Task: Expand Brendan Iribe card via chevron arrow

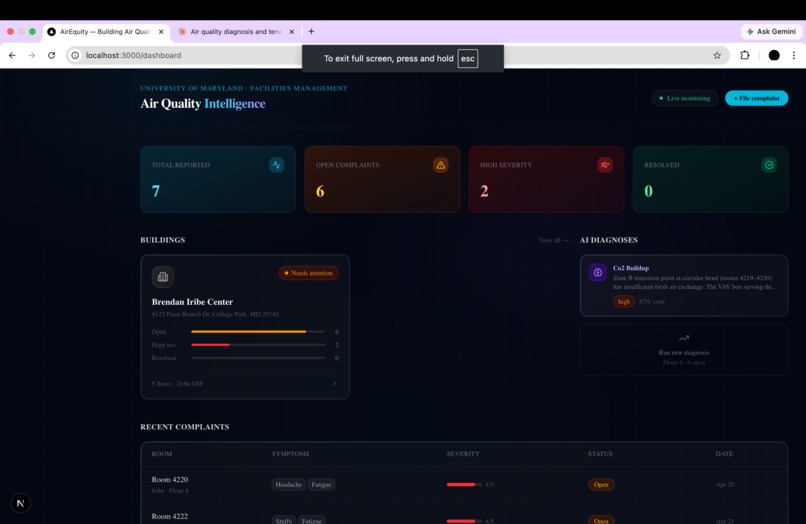Action: [x=334, y=384]
